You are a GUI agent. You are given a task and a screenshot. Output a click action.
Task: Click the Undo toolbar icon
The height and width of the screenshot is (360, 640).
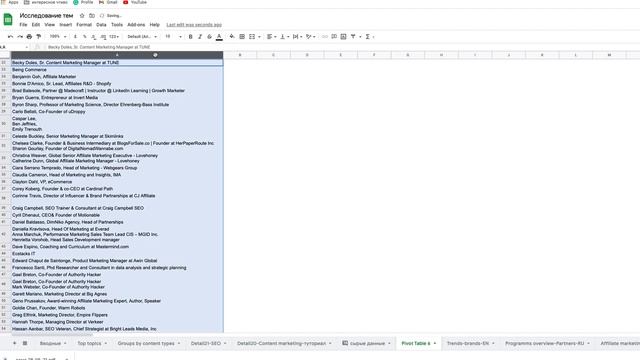(x=11, y=37)
